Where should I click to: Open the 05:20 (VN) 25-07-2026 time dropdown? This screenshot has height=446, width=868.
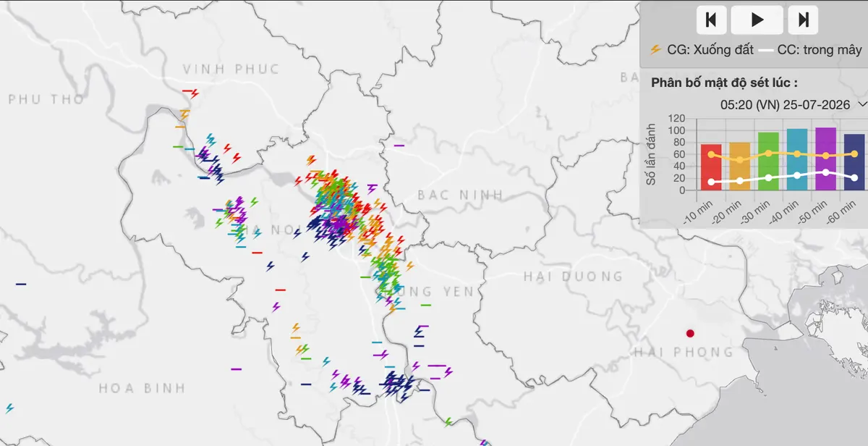pyautogui.click(x=793, y=104)
